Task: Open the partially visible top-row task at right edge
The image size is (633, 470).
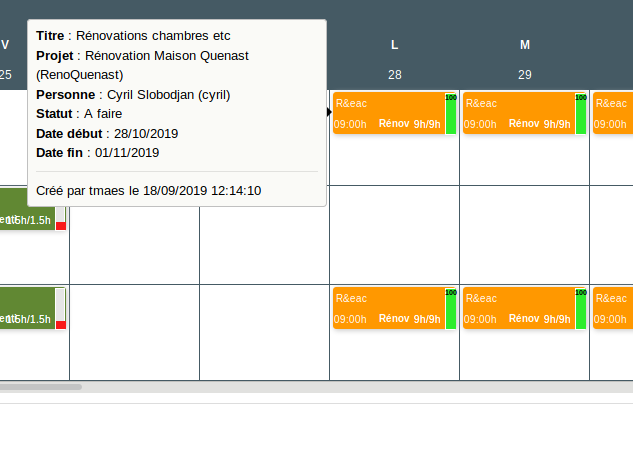Action: 613,113
